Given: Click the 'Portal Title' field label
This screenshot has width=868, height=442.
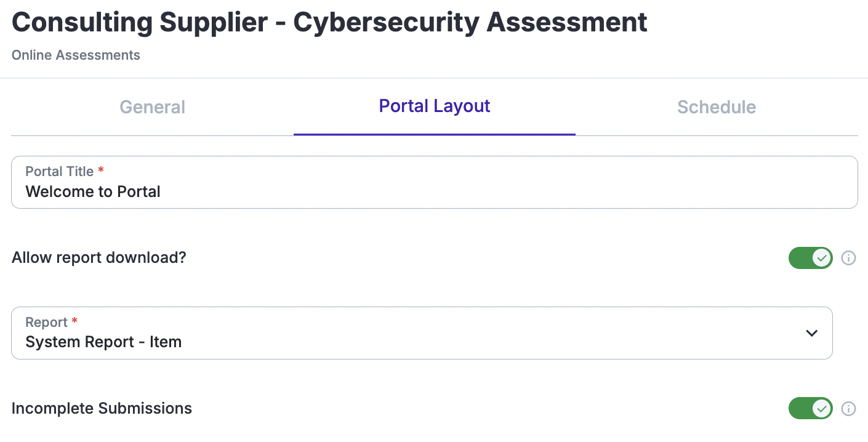Looking at the screenshot, I should coord(59,172).
